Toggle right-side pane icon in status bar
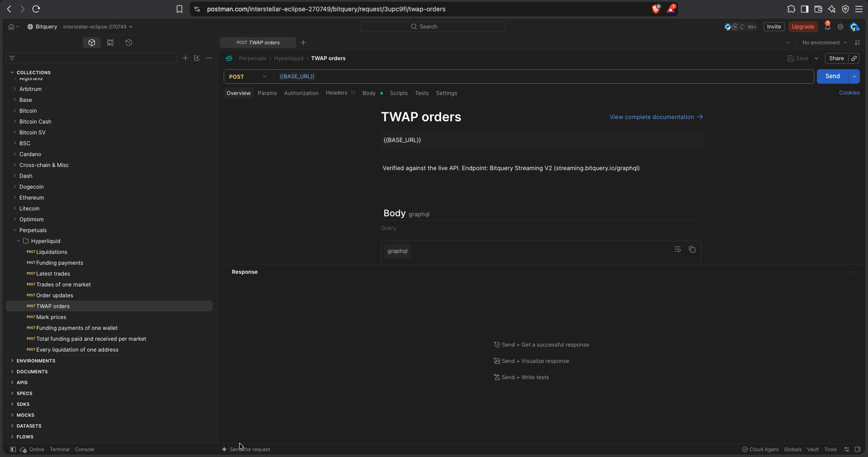This screenshot has height=457, width=868. [858, 449]
